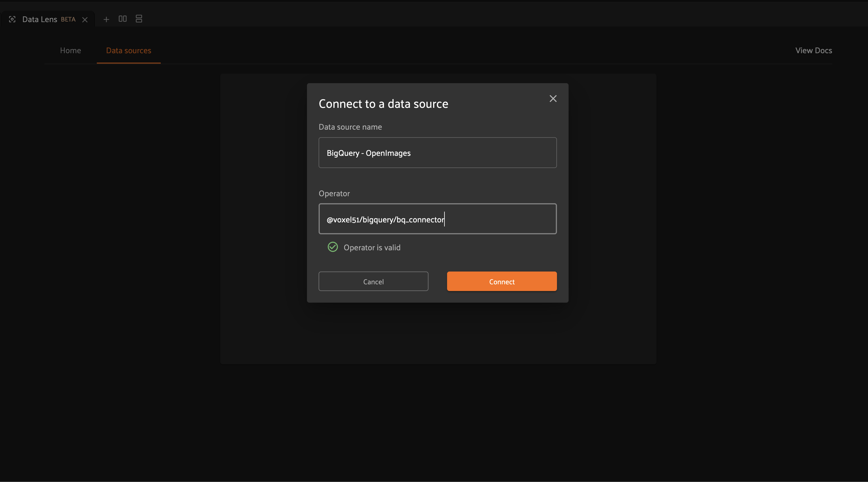Open the Data sources tab
Viewport: 868px width, 482px height.
pyautogui.click(x=129, y=51)
